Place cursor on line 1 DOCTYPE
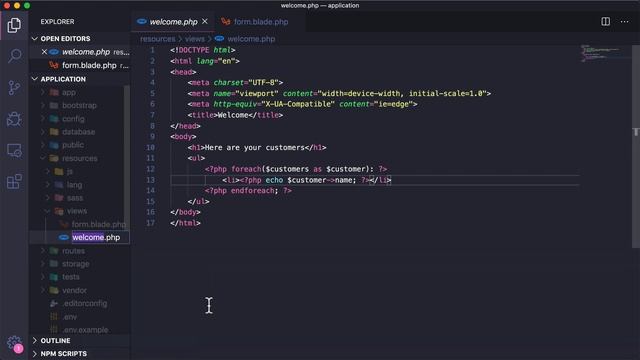This screenshot has width=640, height=360. pos(194,50)
